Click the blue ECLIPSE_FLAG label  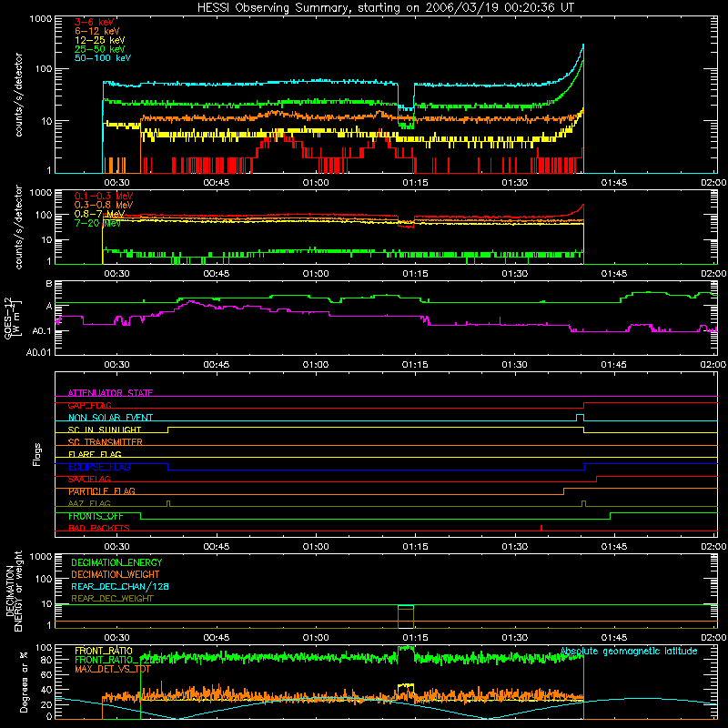point(99,467)
